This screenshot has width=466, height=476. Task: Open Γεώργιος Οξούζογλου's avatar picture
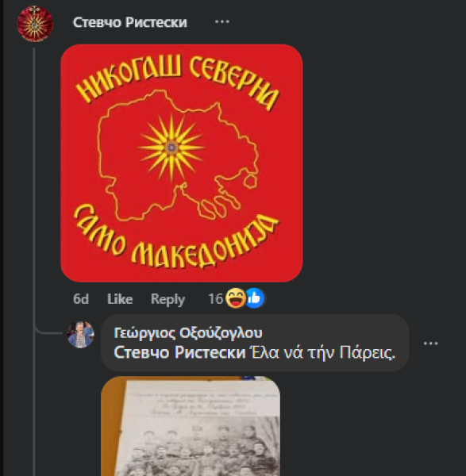pyautogui.click(x=80, y=334)
